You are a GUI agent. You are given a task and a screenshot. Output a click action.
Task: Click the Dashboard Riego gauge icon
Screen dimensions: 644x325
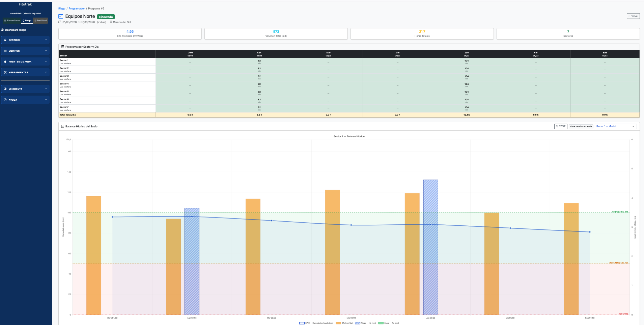click(x=3, y=30)
